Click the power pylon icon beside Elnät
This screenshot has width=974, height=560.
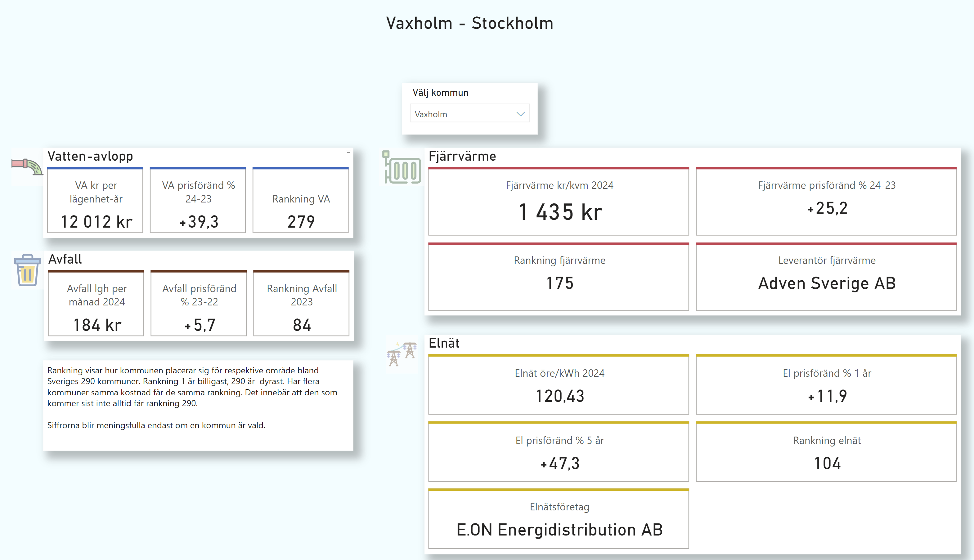(402, 353)
